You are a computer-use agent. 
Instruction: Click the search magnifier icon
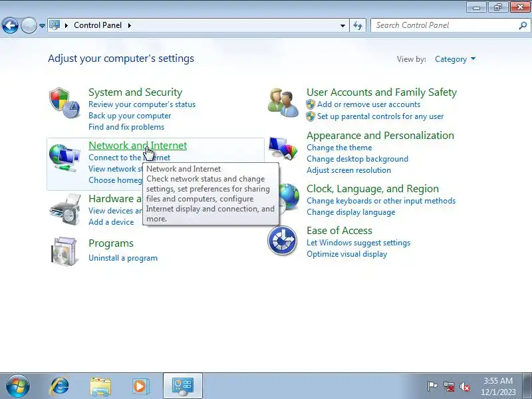(x=523, y=25)
